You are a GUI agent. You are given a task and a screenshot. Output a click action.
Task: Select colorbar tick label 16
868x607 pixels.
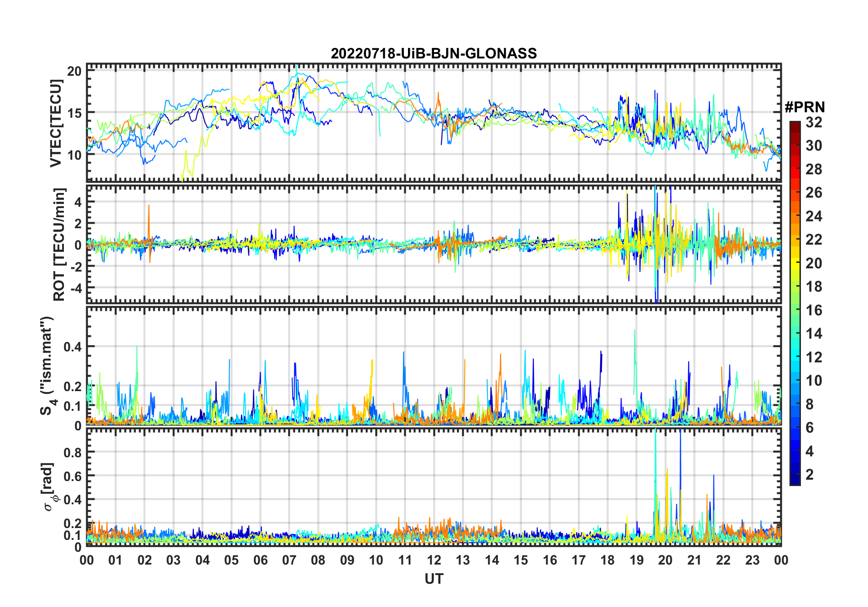pyautogui.click(x=814, y=310)
